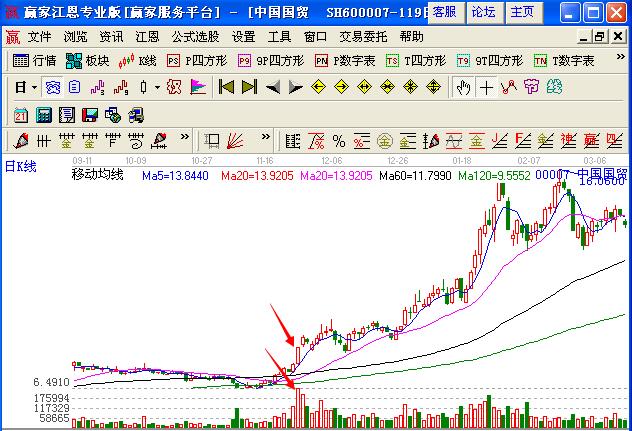Open the 日 period dropdown
Screen dimensions: 632x431
point(26,87)
